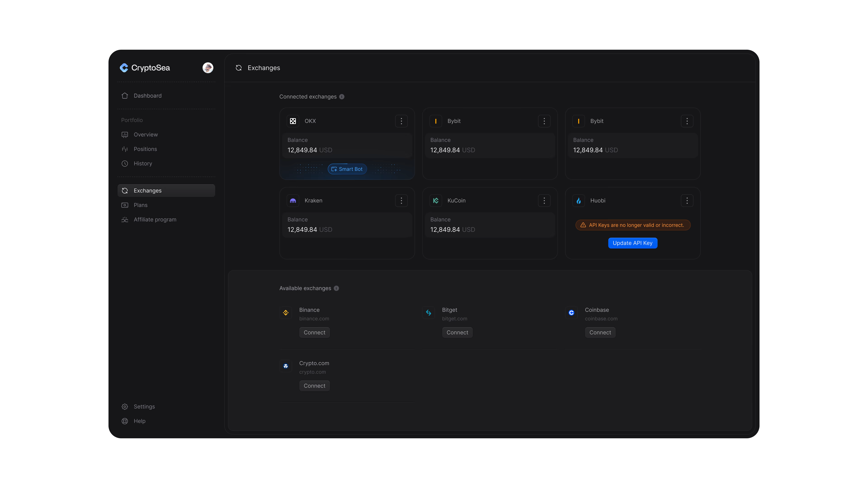Open the KuCoin card three-dot menu
This screenshot has width=868, height=488.
pyautogui.click(x=544, y=200)
